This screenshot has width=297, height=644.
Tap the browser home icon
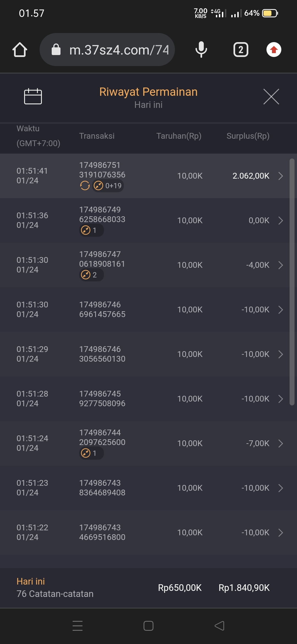tap(20, 50)
